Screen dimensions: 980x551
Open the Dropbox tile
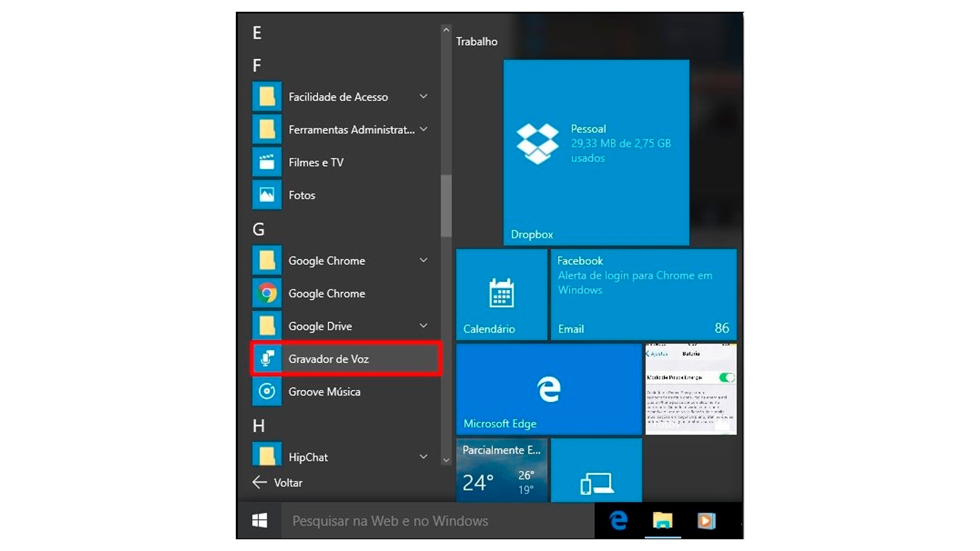pyautogui.click(x=596, y=153)
